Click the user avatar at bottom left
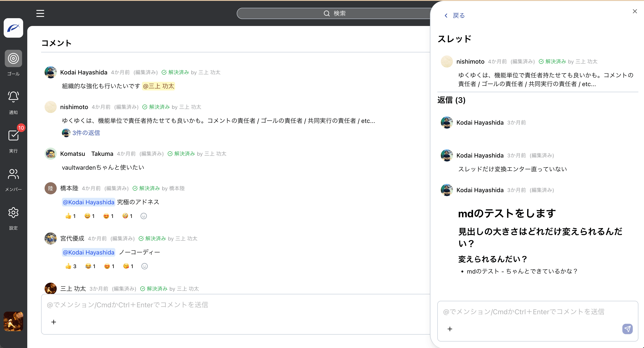Viewport: 644px width, 348px height. pyautogui.click(x=13, y=321)
